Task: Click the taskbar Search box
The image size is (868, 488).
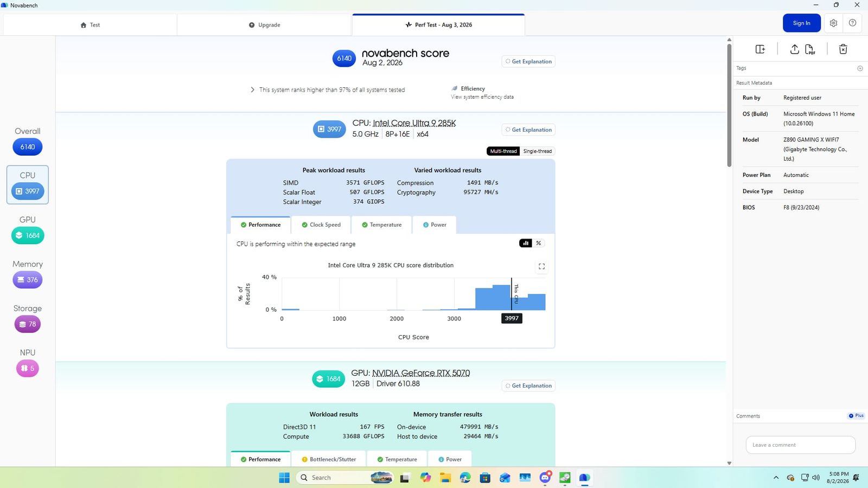Action: [x=344, y=478]
